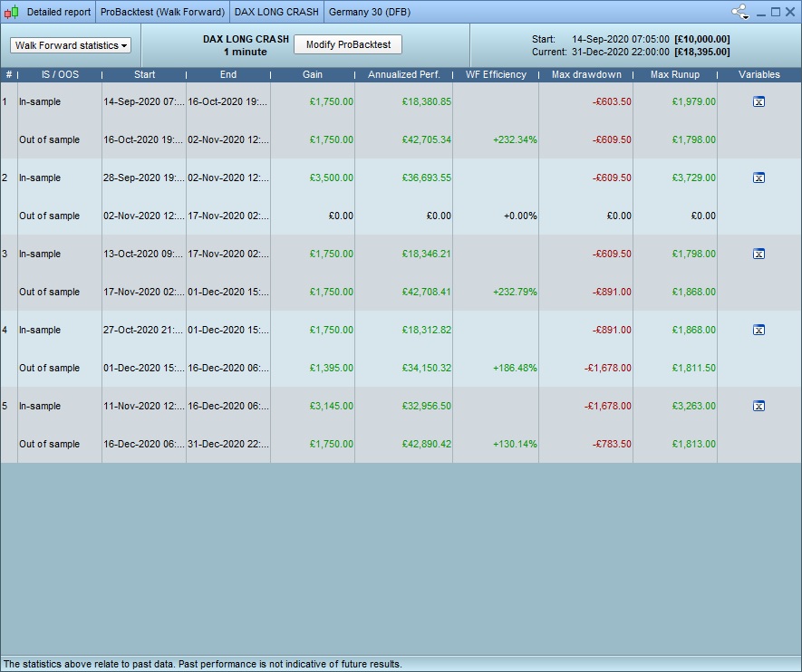Click max drawdown -£783.50
Viewport: 802px width, 672px height.
click(612, 444)
